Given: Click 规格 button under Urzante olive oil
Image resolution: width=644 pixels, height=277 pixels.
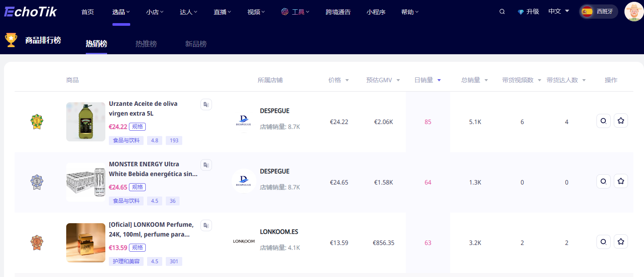Looking at the screenshot, I should 137,127.
